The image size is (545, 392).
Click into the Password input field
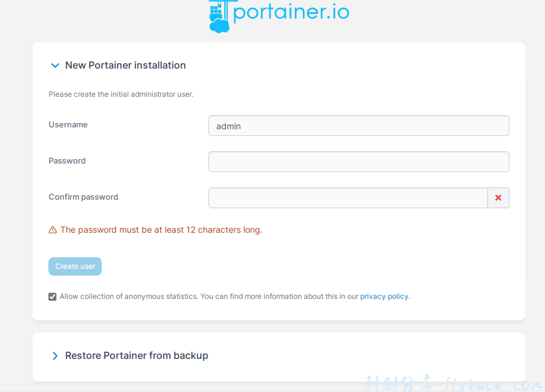pyautogui.click(x=359, y=162)
